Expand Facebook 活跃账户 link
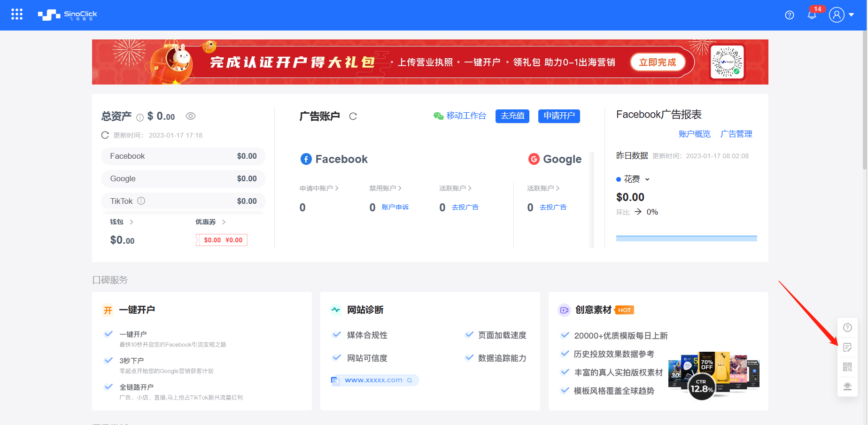Viewport: 868px width, 425px height. click(455, 188)
